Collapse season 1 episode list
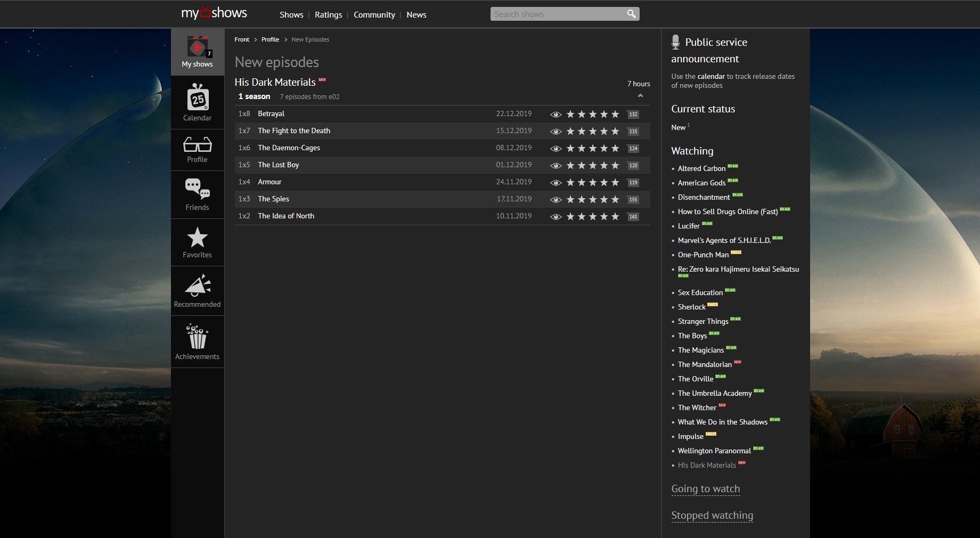This screenshot has width=980, height=538. tap(640, 96)
